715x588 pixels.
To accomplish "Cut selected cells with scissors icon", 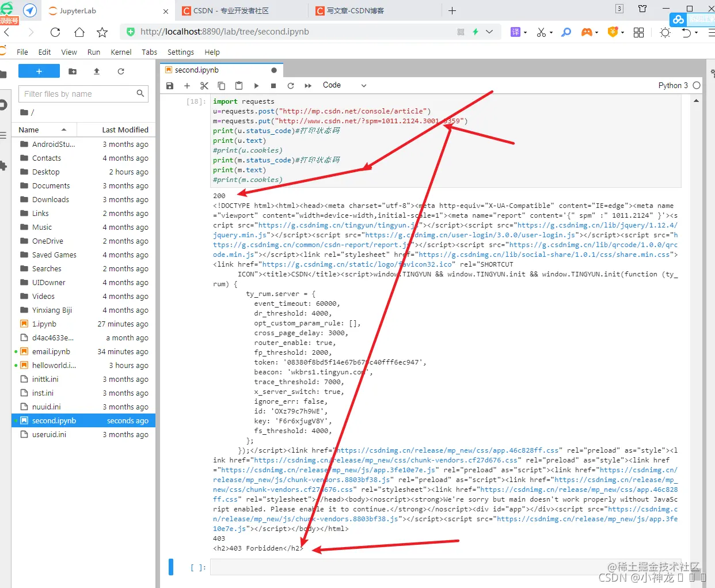I will tap(204, 86).
